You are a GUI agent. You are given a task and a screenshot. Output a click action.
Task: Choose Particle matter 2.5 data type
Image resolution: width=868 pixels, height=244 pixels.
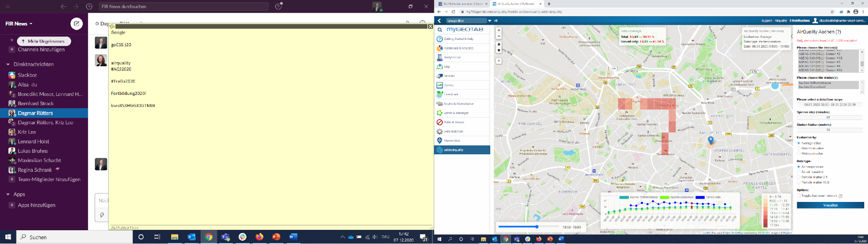(x=799, y=177)
